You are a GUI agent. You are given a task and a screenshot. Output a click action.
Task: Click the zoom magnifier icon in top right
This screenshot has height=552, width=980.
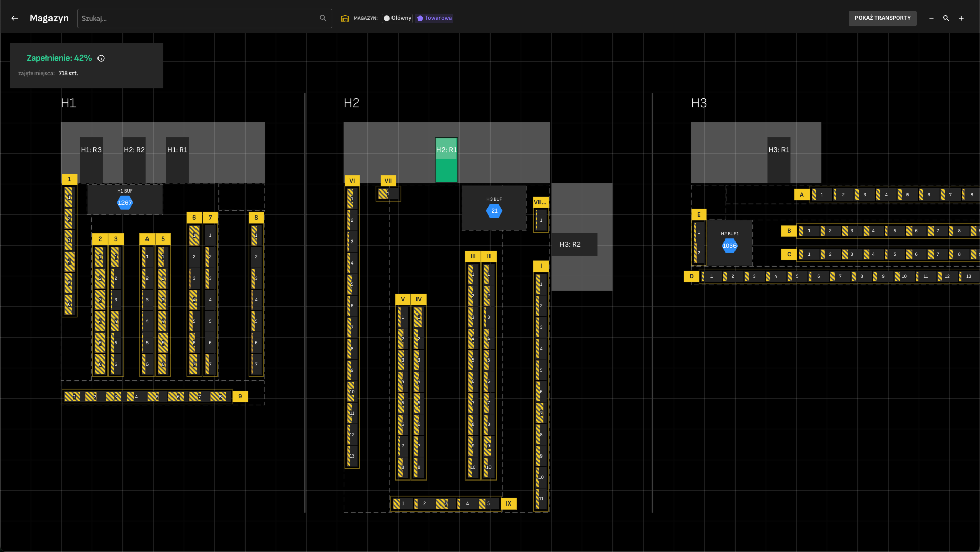[x=946, y=18]
